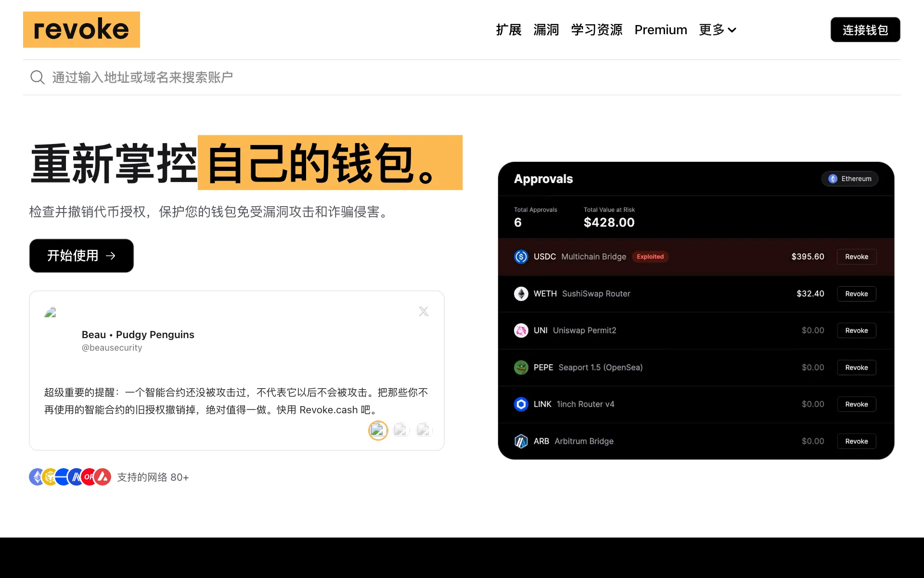Click the search magnifier icon
The height and width of the screenshot is (578, 924).
click(37, 77)
